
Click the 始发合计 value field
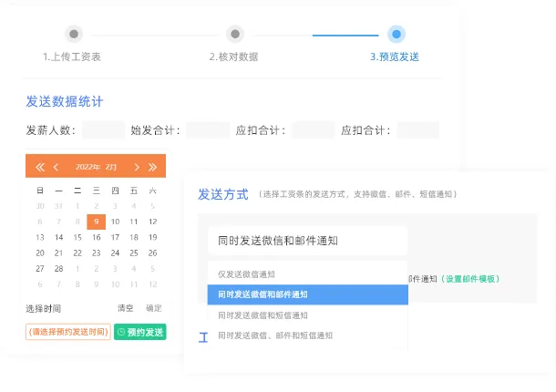208,129
